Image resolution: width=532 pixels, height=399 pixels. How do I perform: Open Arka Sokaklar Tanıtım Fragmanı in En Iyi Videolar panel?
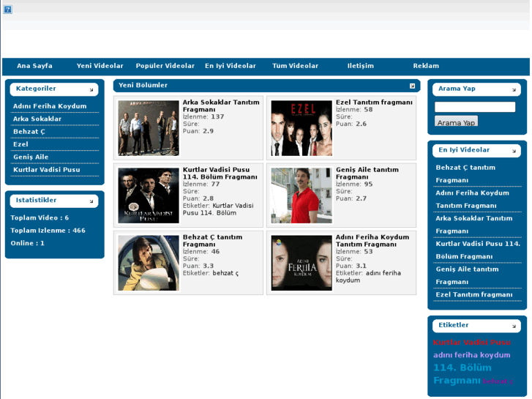coord(474,225)
